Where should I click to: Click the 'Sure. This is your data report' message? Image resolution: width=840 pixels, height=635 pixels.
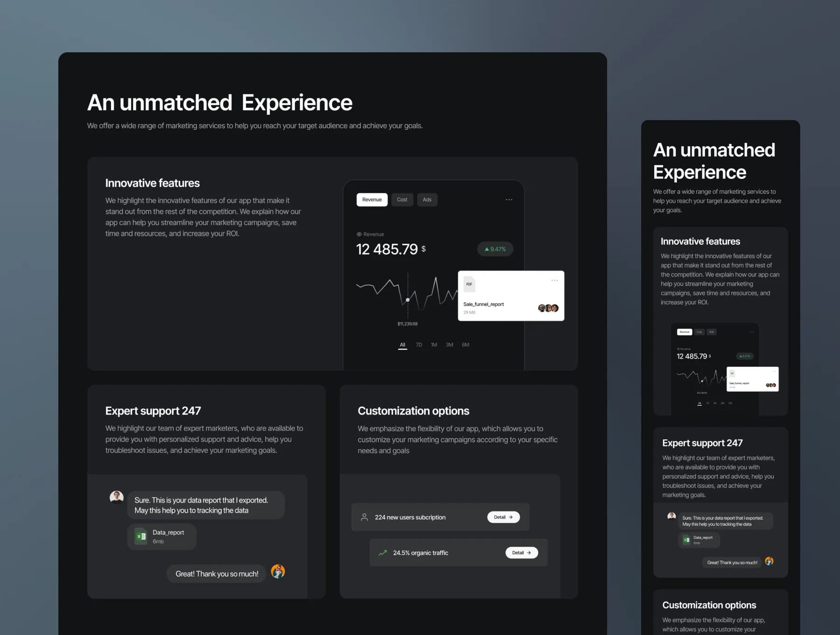[x=206, y=505]
